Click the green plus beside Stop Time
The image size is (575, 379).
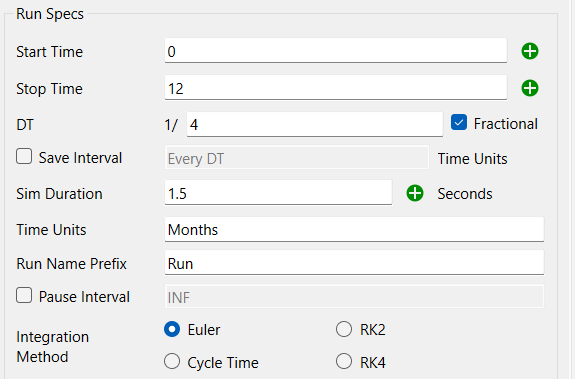(x=530, y=88)
